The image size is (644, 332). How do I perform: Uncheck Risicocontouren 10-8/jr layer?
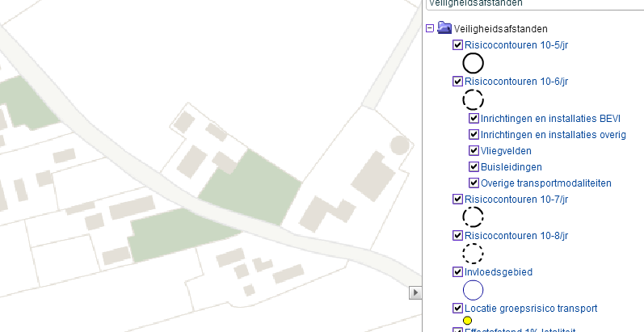(457, 236)
